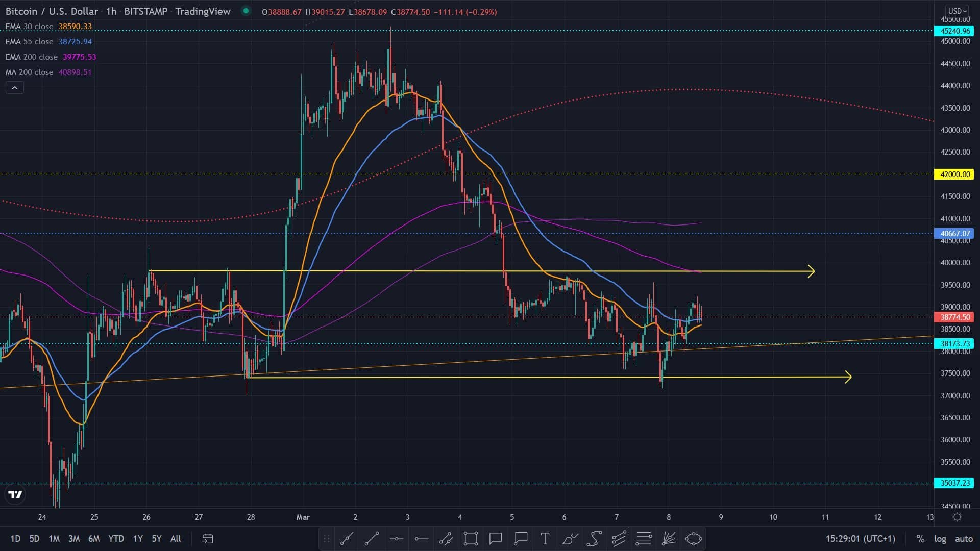
Task: Toggle logarithmic scale
Action: 940,538
